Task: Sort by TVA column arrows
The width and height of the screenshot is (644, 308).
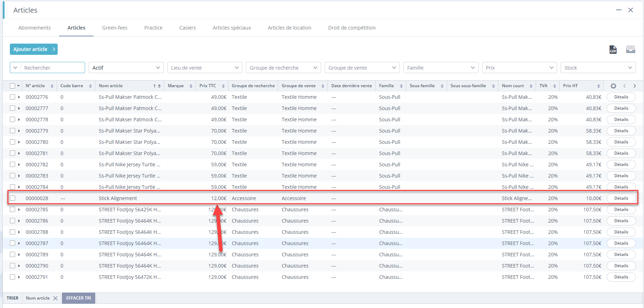Action: (555, 86)
